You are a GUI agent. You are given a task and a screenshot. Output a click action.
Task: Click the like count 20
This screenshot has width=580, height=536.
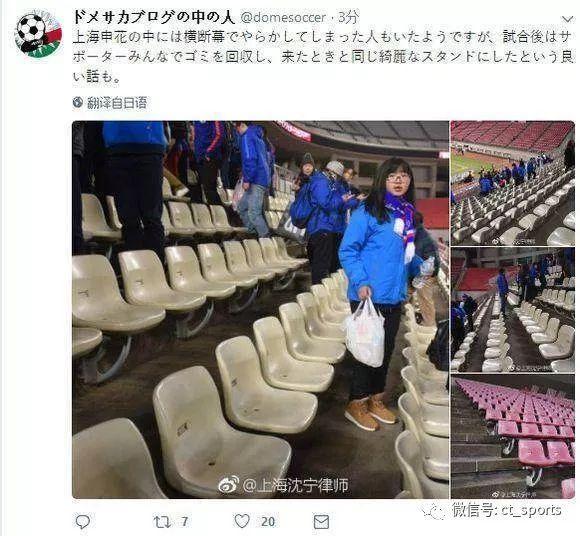pos(268,522)
